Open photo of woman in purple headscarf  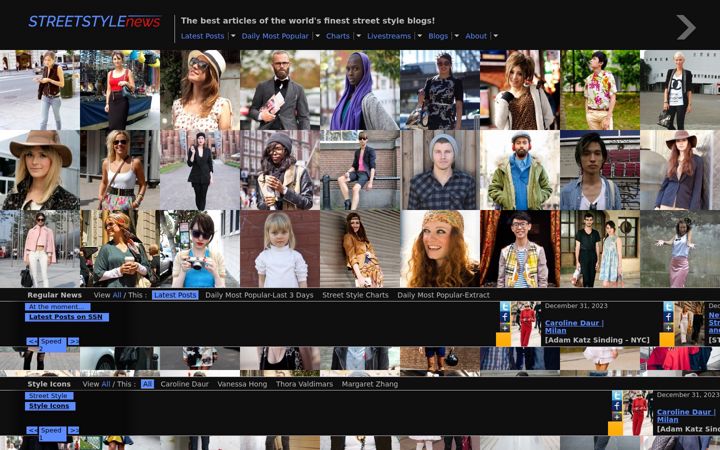[360, 90]
